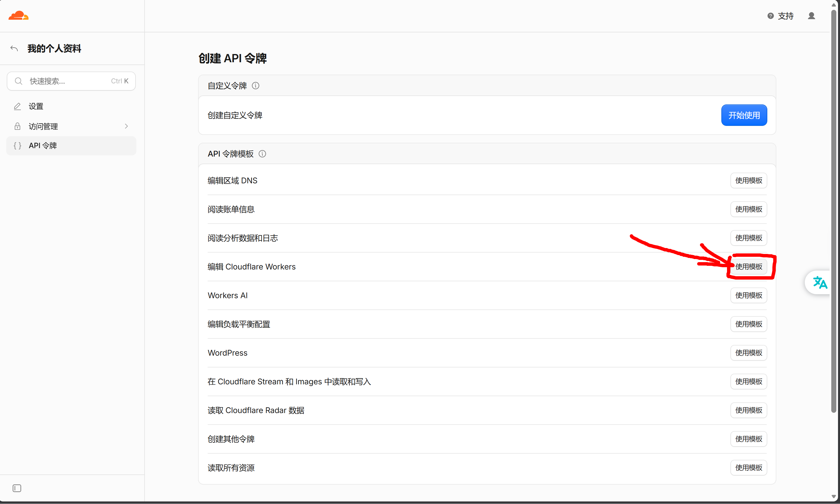The image size is (840, 504).
Task: Click the Cloudflare cloud logo
Action: pos(18,15)
